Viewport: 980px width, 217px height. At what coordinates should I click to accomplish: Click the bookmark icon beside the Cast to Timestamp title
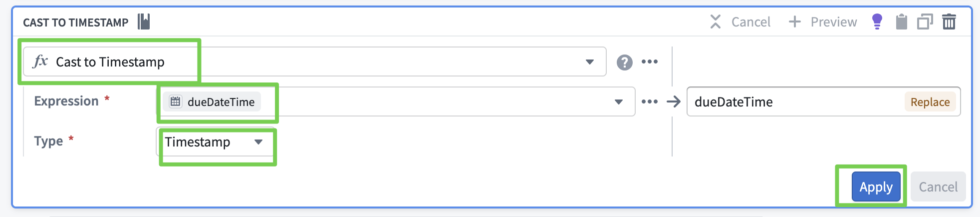(144, 21)
